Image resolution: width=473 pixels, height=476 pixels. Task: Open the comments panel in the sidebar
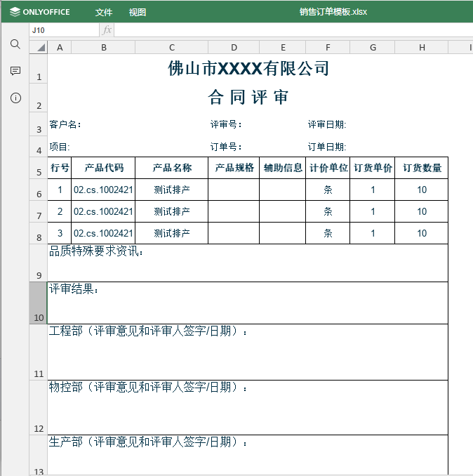tap(15, 71)
